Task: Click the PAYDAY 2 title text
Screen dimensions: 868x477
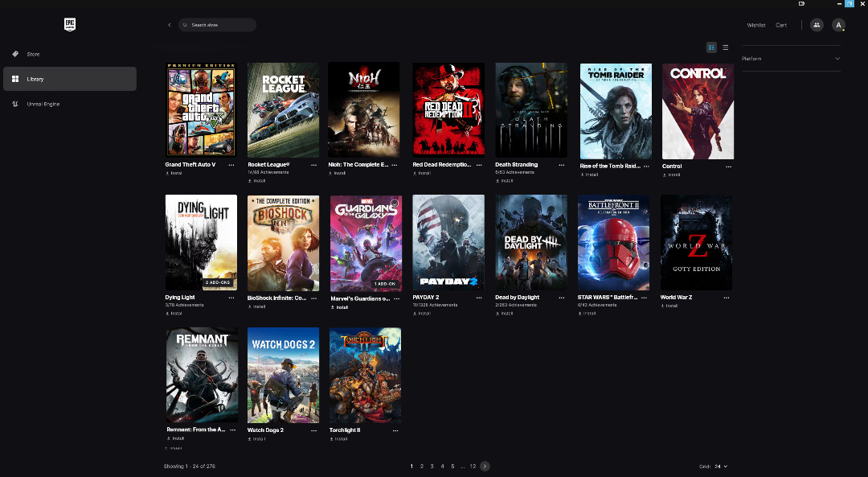Action: click(x=426, y=298)
